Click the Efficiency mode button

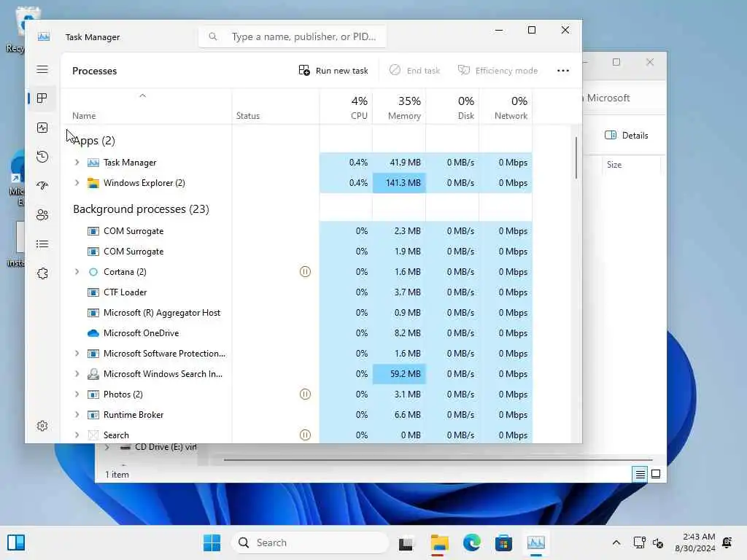pyautogui.click(x=498, y=71)
